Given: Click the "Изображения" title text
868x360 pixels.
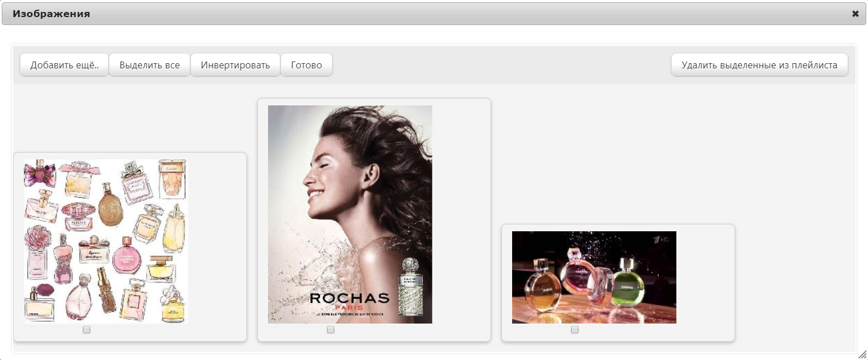Looking at the screenshot, I should (x=51, y=14).
